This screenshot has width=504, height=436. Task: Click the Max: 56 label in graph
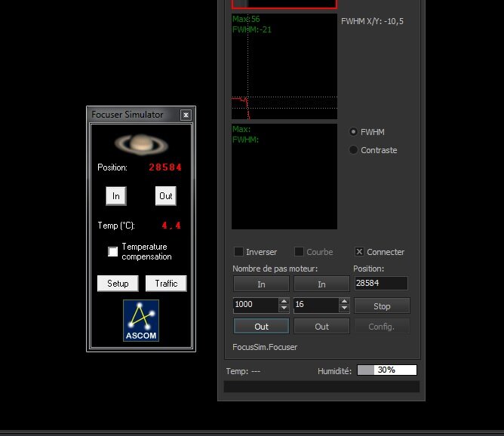[246, 19]
